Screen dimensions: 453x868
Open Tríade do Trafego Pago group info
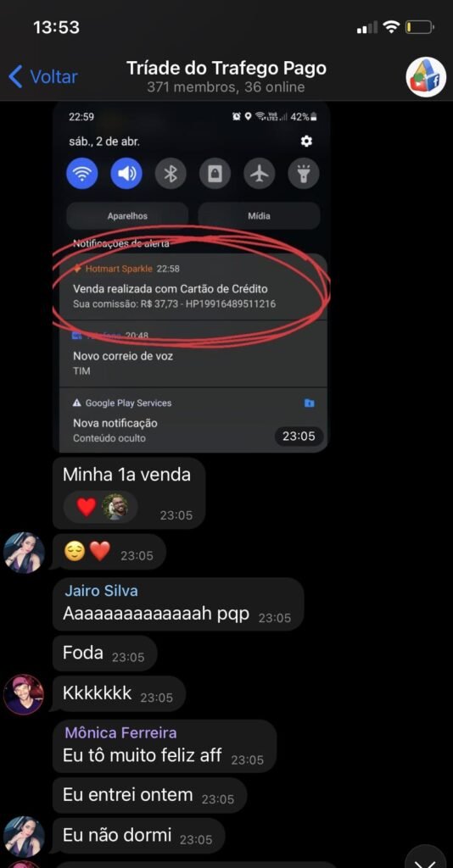226,76
